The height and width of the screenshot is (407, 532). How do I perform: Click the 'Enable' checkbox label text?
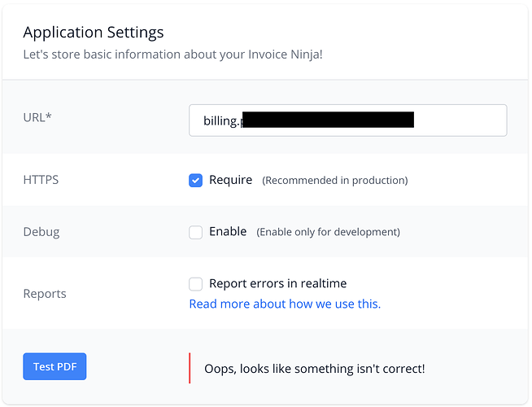[x=228, y=231]
